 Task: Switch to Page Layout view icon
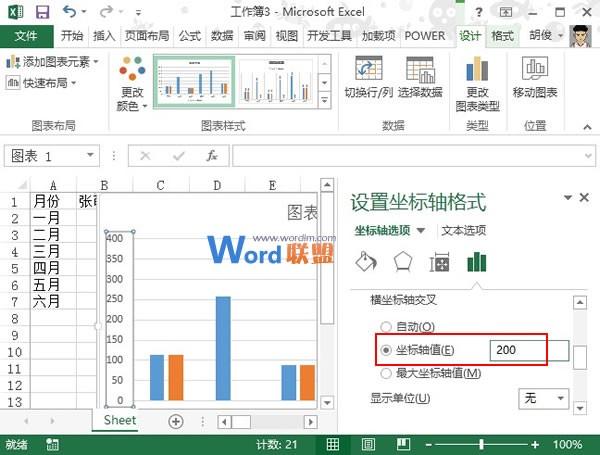pyautogui.click(x=368, y=444)
